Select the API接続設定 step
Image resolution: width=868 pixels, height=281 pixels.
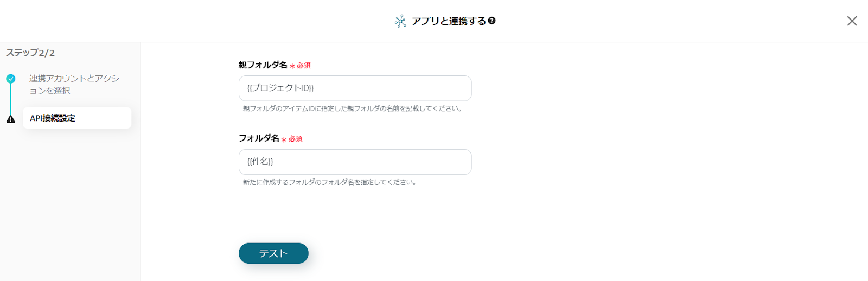coord(76,118)
